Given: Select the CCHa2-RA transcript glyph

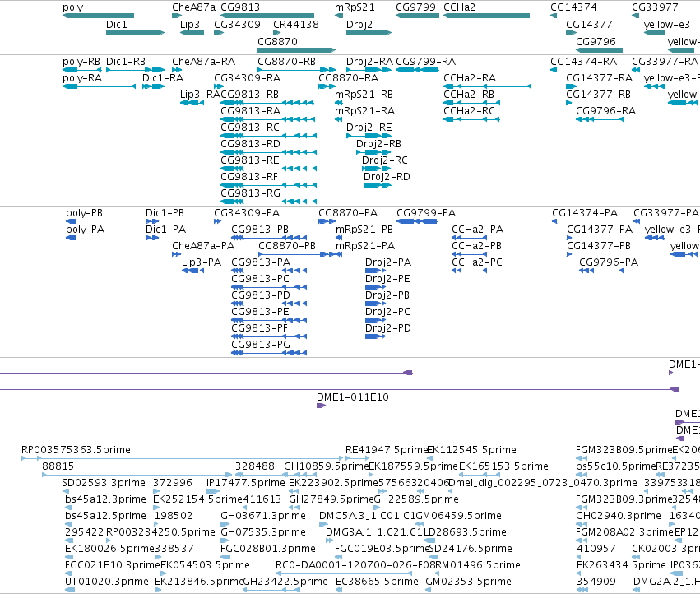Looking at the screenshot, I should tap(488, 86).
